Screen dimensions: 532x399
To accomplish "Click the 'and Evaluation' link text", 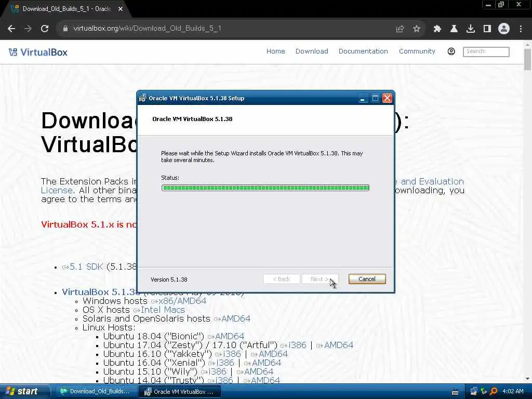I will [x=432, y=181].
